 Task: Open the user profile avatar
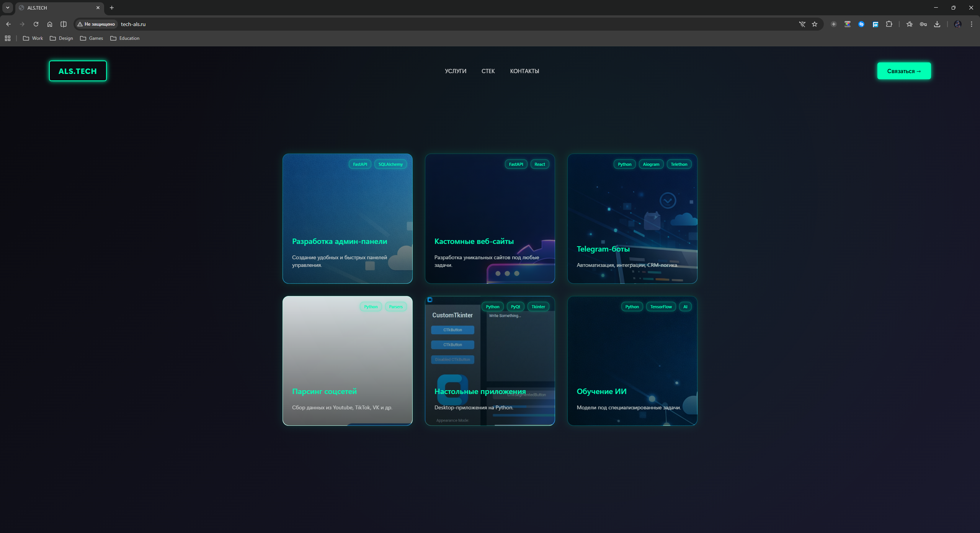pyautogui.click(x=958, y=24)
